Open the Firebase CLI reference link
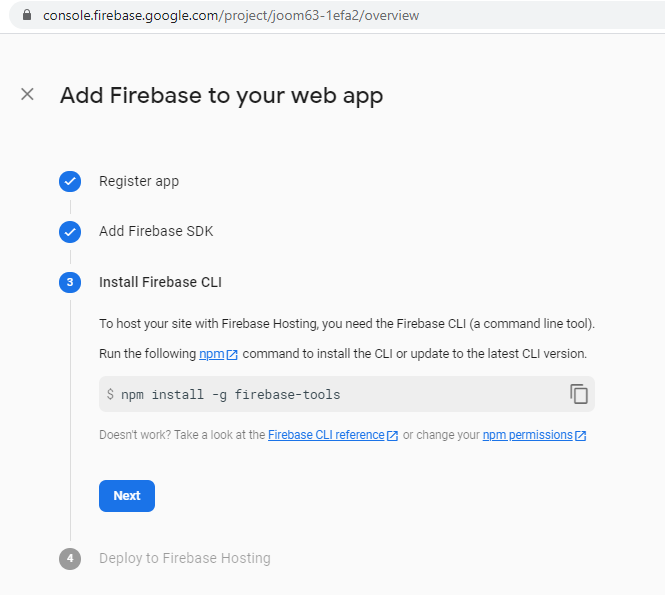665x595 pixels. 326,435
